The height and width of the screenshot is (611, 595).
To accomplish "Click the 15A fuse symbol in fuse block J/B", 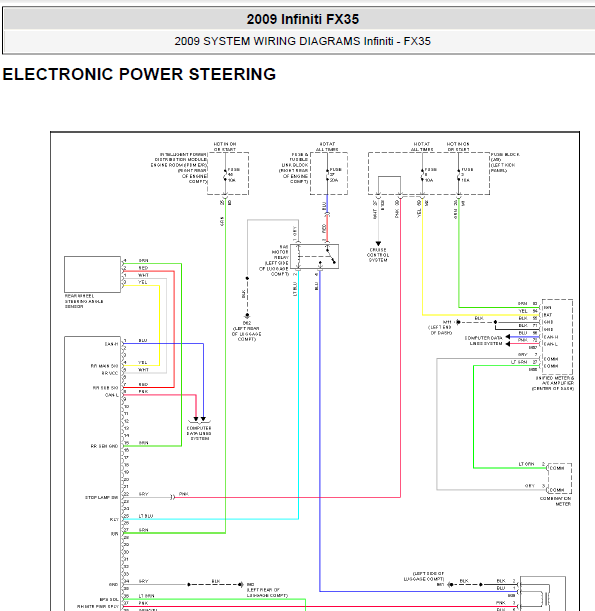I will [x=459, y=175].
